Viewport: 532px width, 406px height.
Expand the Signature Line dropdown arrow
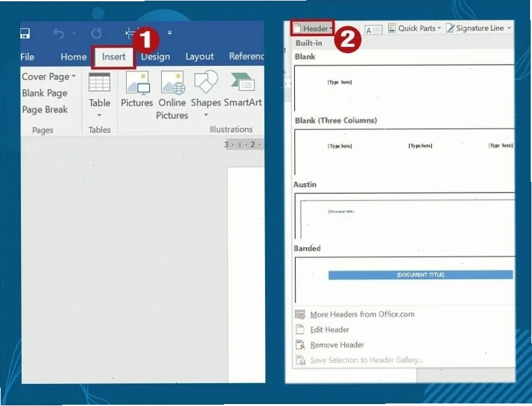509,28
